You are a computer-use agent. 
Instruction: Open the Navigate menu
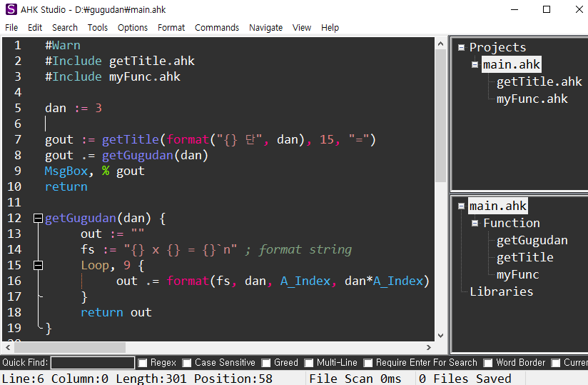point(265,28)
